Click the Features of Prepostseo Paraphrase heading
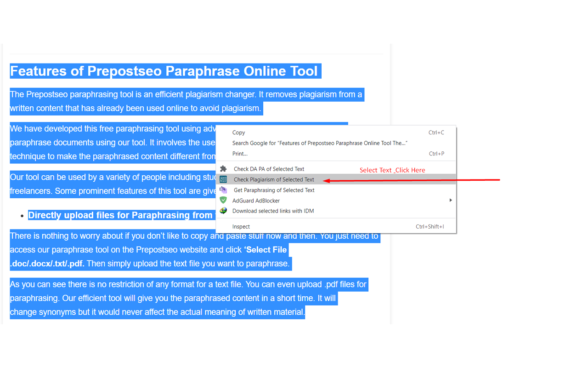Screen dimensions: 588x368 pos(164,71)
